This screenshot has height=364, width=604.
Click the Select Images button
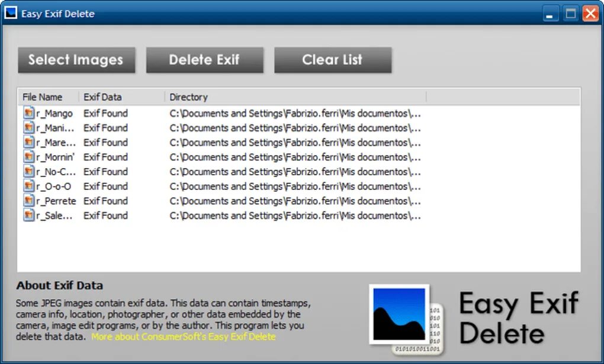(x=76, y=60)
